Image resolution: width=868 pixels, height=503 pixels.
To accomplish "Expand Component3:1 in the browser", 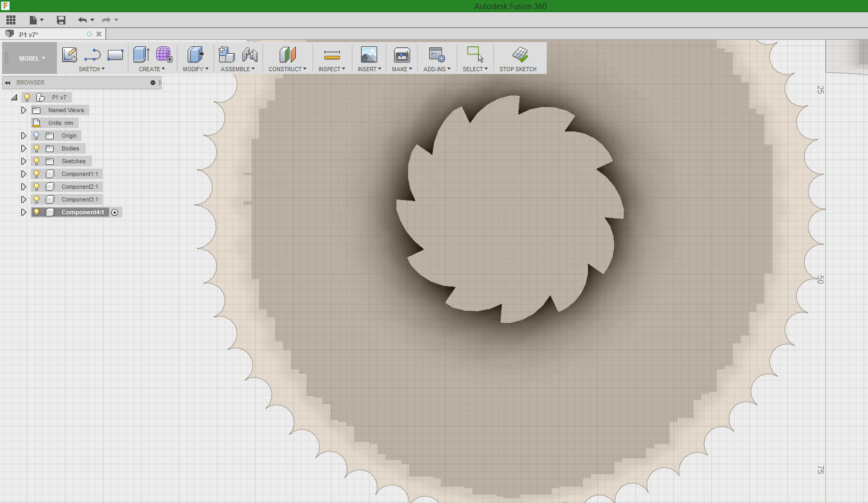I will (23, 199).
